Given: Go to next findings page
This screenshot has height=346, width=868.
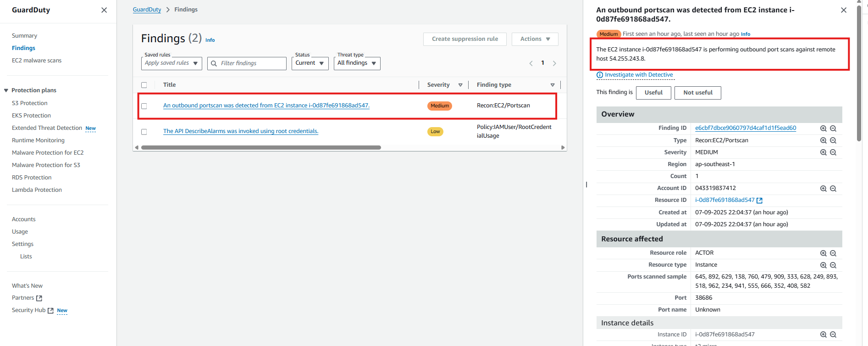Looking at the screenshot, I should click(x=554, y=63).
